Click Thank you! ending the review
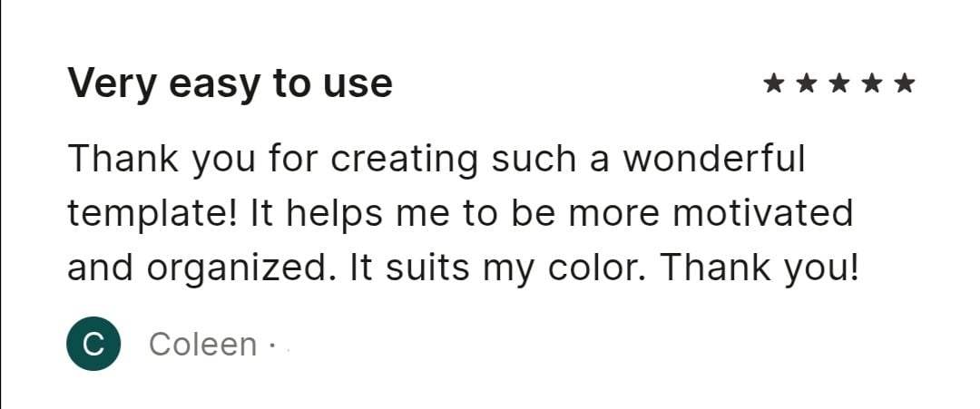This screenshot has height=409, width=980. click(760, 269)
